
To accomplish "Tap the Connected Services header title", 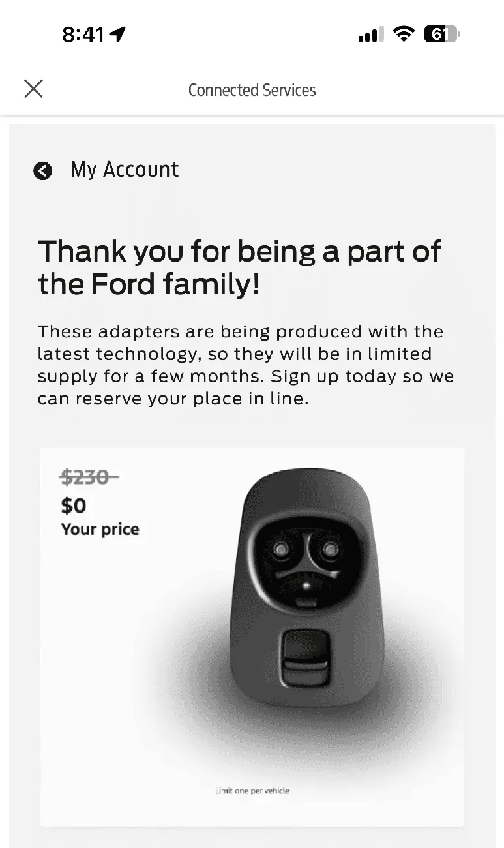I will tap(252, 90).
